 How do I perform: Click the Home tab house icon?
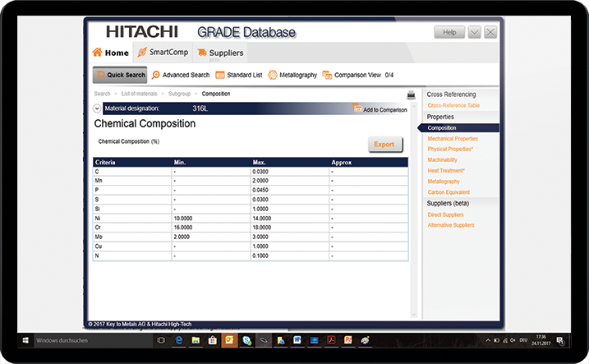[x=97, y=53]
